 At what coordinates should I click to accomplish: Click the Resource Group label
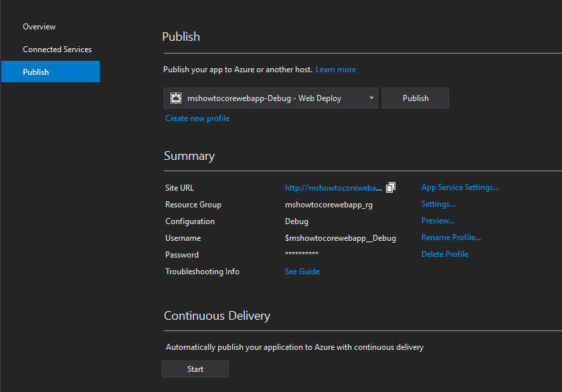(193, 205)
